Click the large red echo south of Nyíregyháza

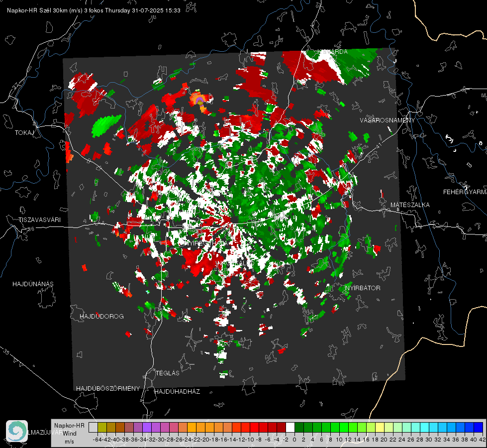click(202, 261)
